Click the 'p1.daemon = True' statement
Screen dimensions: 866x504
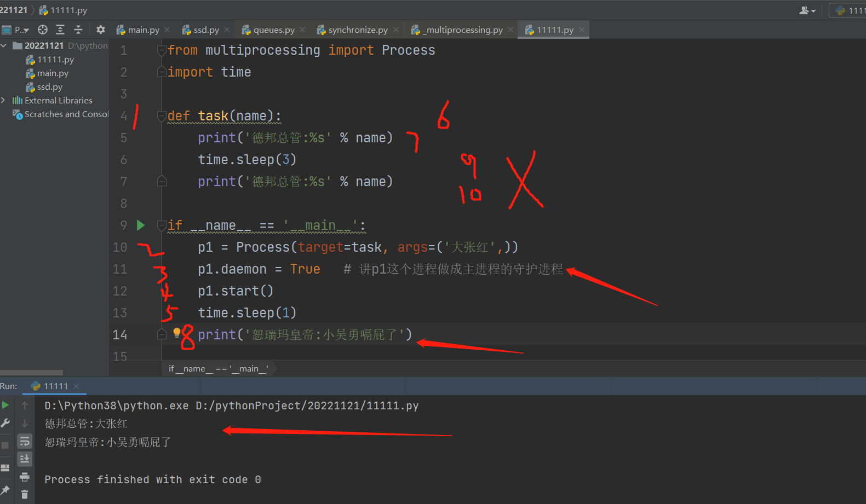pos(259,269)
